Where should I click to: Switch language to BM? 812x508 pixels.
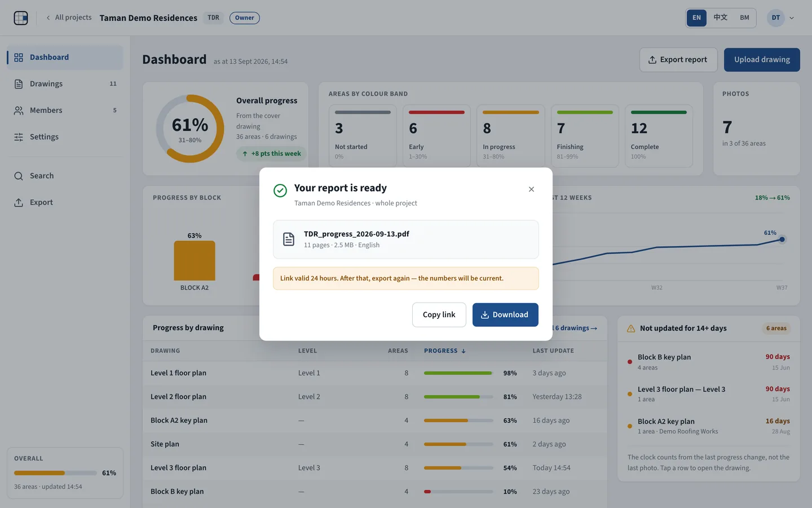(744, 17)
